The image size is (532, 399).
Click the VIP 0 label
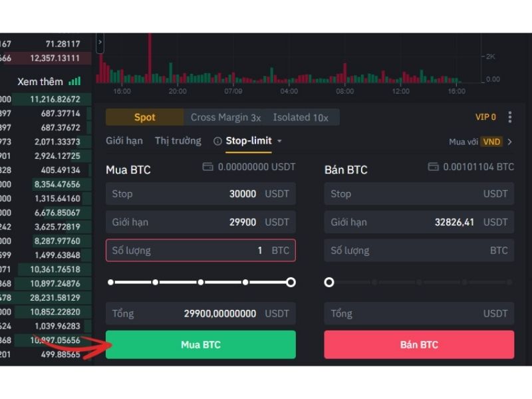pyautogui.click(x=485, y=117)
